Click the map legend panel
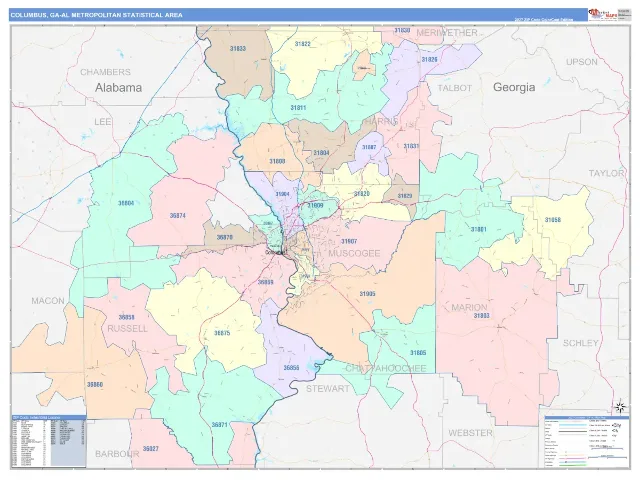 tap(587, 442)
